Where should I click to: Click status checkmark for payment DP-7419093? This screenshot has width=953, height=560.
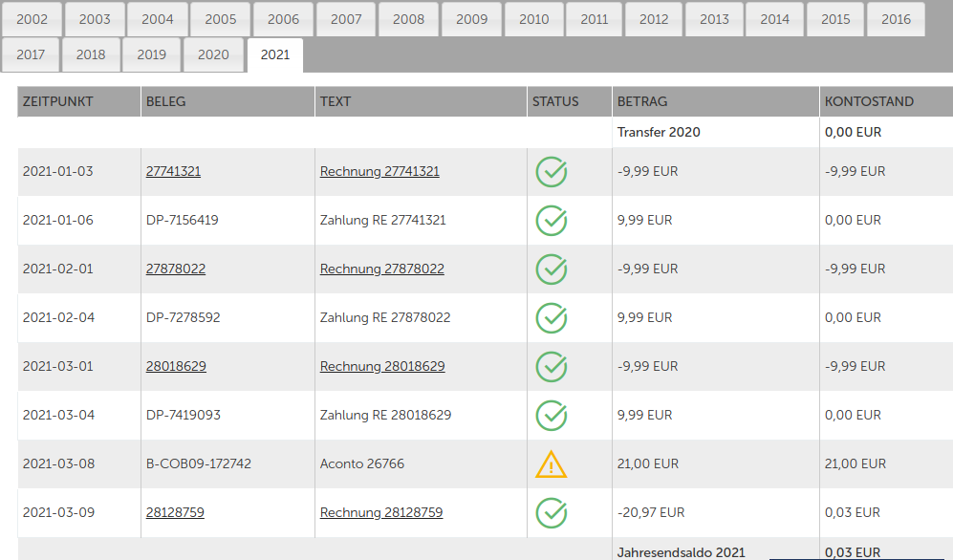[x=552, y=416]
